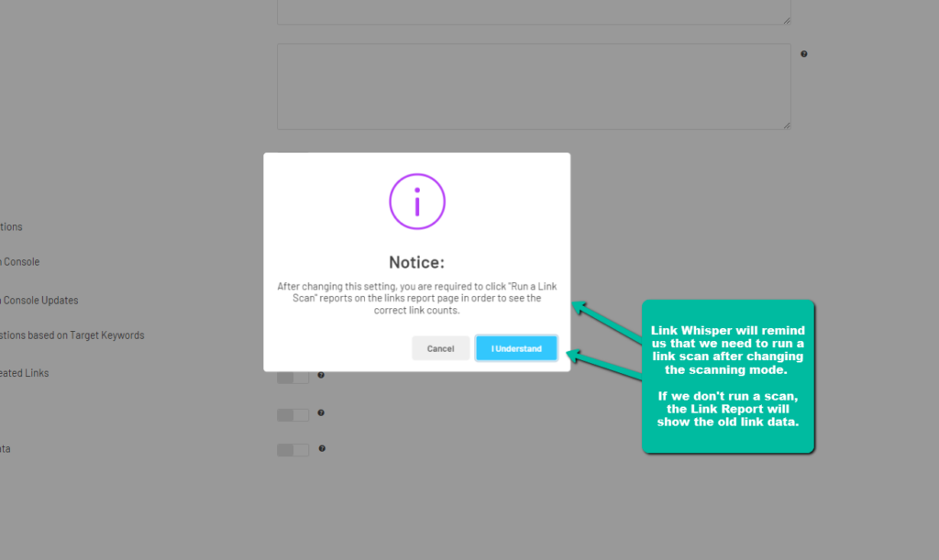The height and width of the screenshot is (560, 939).
Task: Toggle the bottom switch in the settings list
Action: 293,450
